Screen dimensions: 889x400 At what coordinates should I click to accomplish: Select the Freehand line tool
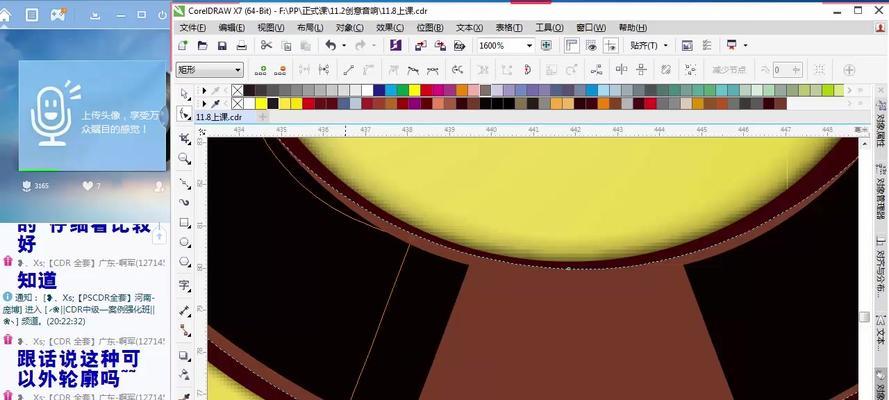point(184,183)
